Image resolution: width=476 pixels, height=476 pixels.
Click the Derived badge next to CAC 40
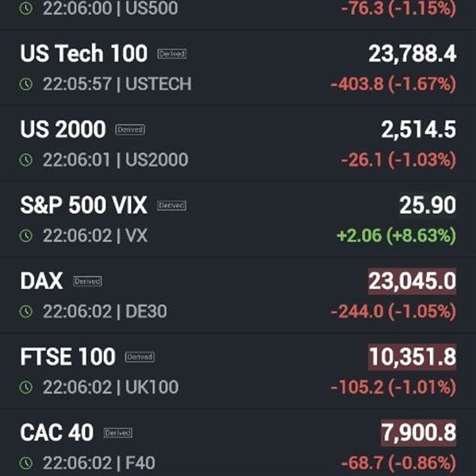[x=117, y=433]
